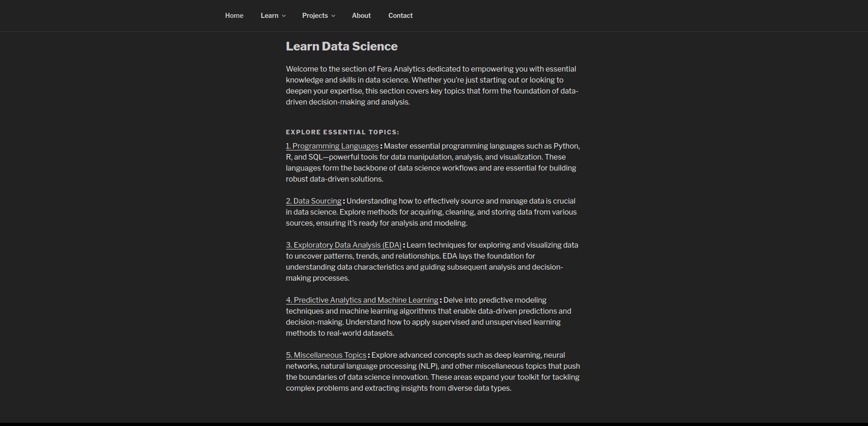Image resolution: width=868 pixels, height=426 pixels.
Task: Open Predictive Analytics and Machine Learning link
Action: tap(362, 300)
